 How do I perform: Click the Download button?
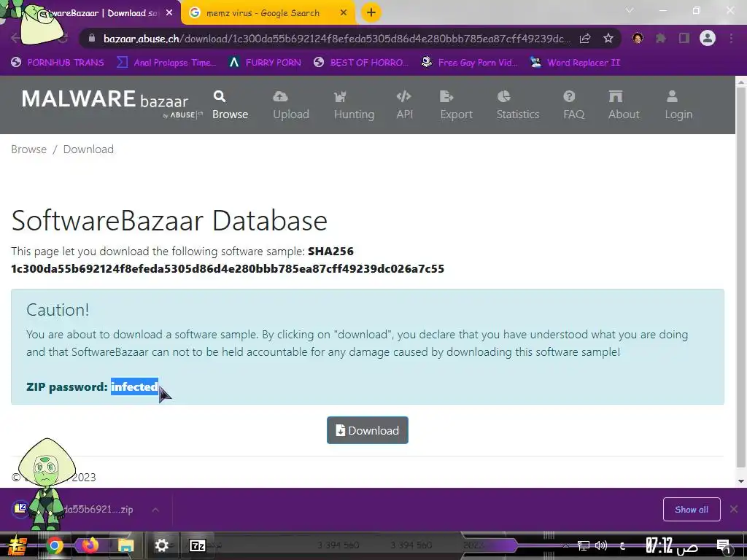click(x=368, y=430)
